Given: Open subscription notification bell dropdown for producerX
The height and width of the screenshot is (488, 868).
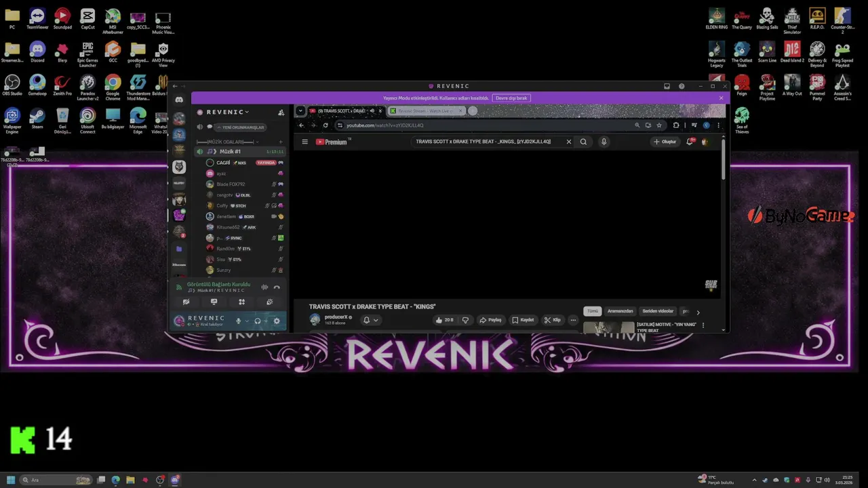Looking at the screenshot, I should [x=370, y=320].
